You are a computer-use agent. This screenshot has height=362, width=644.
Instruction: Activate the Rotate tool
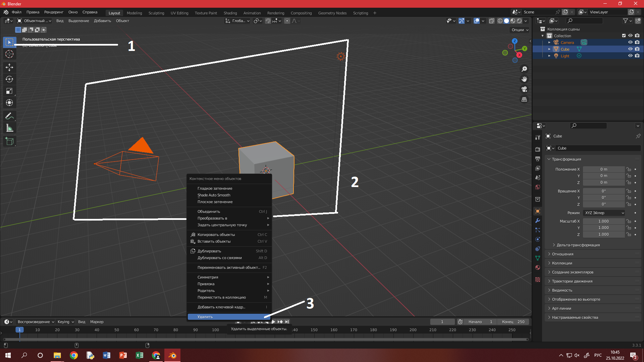point(9,79)
